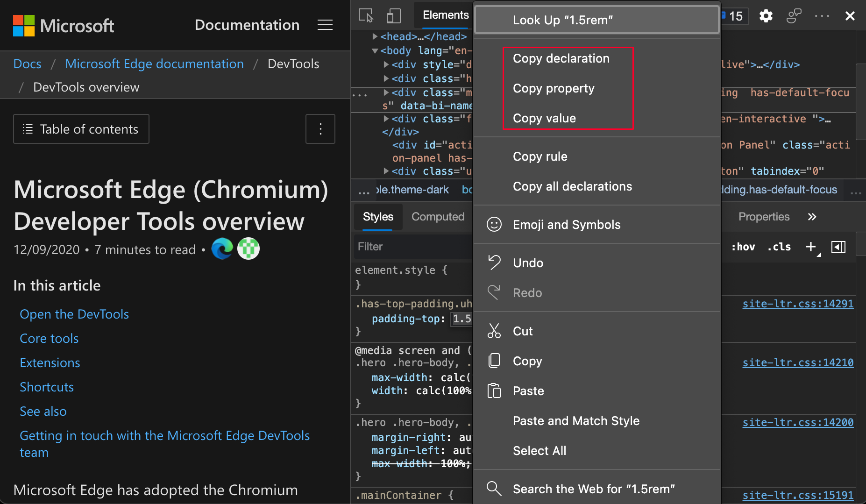Open the customize DevTools ellipsis menu
The height and width of the screenshot is (504, 866).
[822, 15]
